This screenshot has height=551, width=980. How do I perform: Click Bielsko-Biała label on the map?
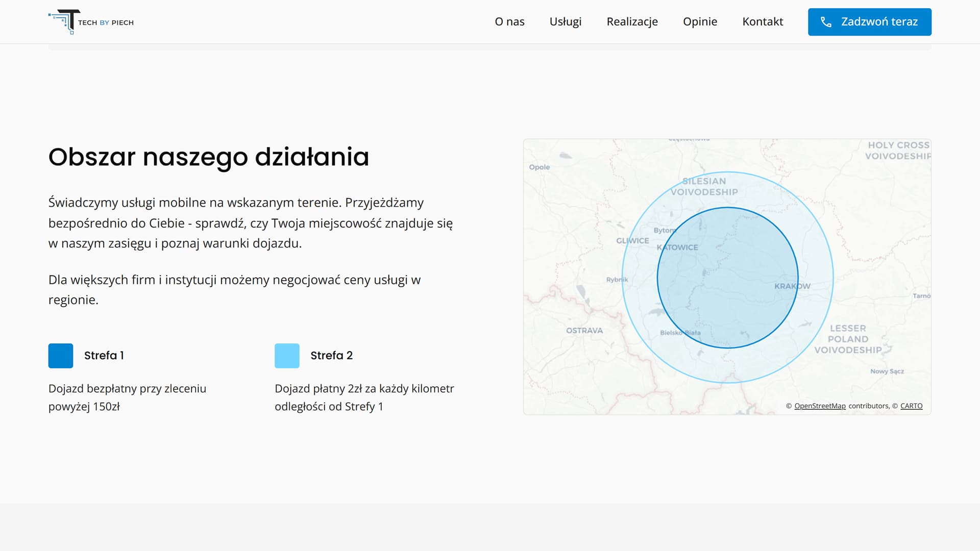click(680, 333)
